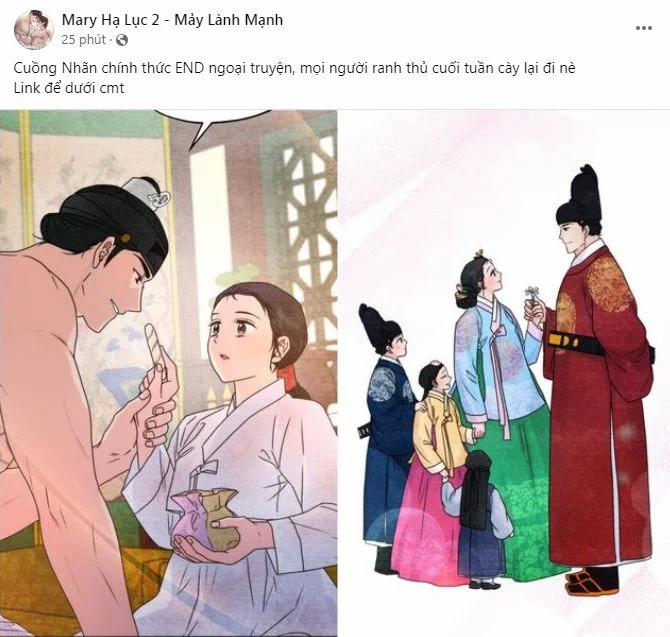This screenshot has width=670, height=637.
Task: Click the small flower held by red-robed man
Action: pyautogui.click(x=532, y=293)
